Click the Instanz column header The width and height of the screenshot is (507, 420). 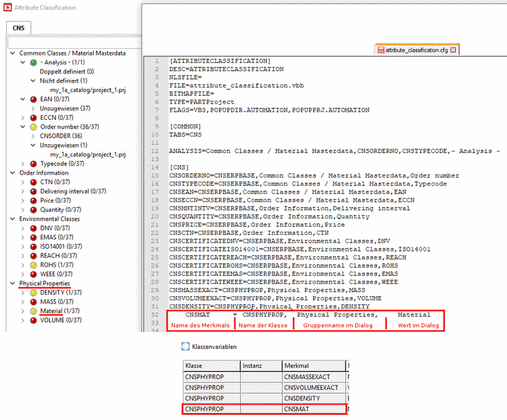(261, 366)
